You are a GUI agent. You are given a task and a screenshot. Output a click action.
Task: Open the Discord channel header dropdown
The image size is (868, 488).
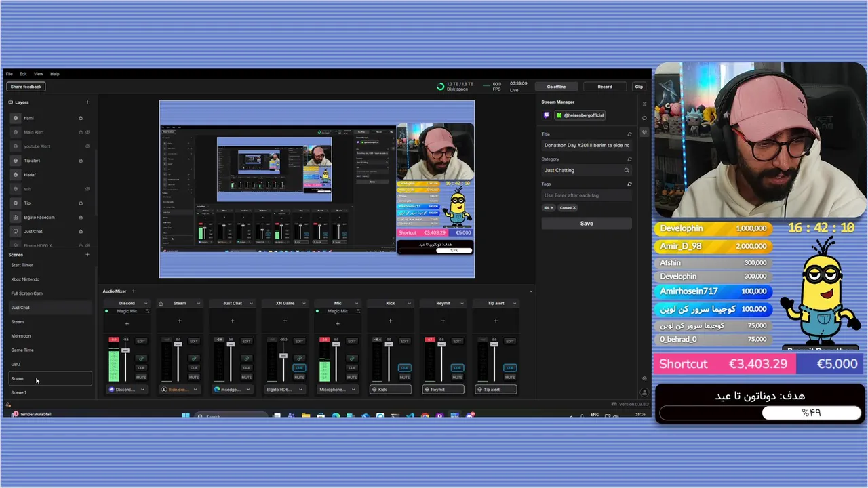click(x=146, y=303)
